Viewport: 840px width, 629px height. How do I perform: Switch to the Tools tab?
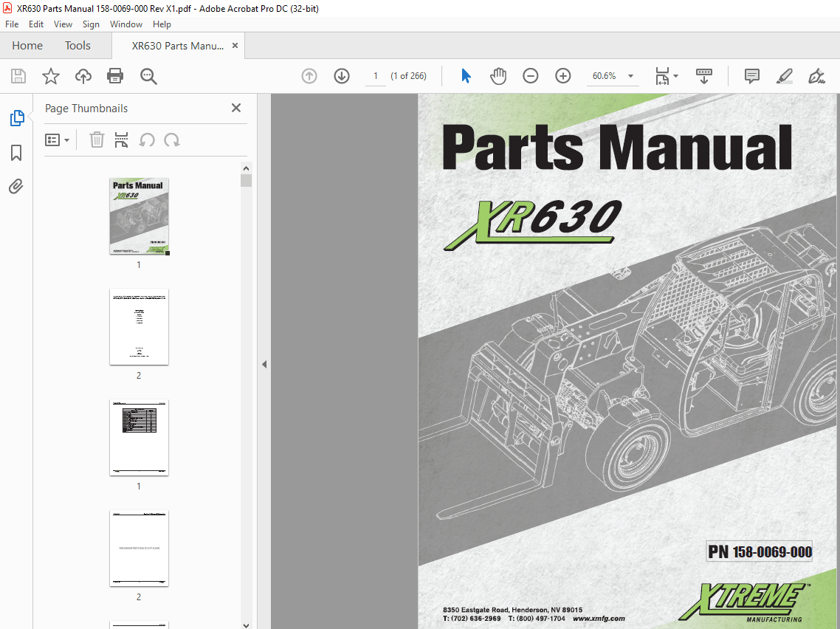point(78,45)
